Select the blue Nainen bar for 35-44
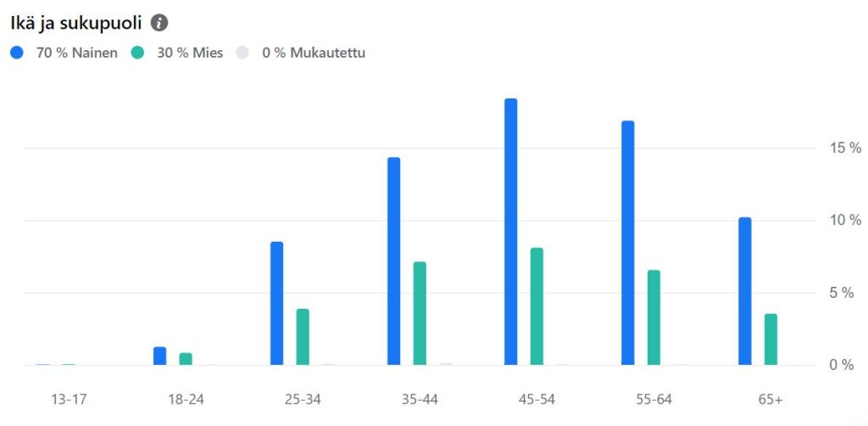 coord(393,261)
